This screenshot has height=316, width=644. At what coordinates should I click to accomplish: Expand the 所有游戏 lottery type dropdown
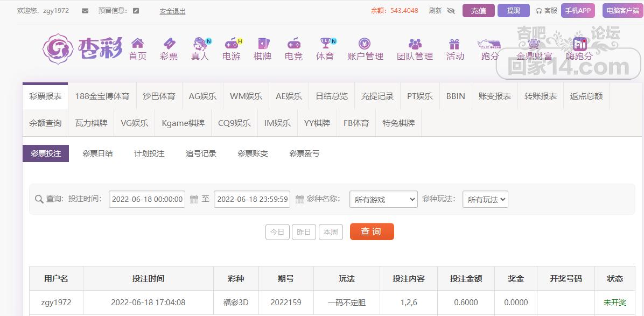[383, 200]
